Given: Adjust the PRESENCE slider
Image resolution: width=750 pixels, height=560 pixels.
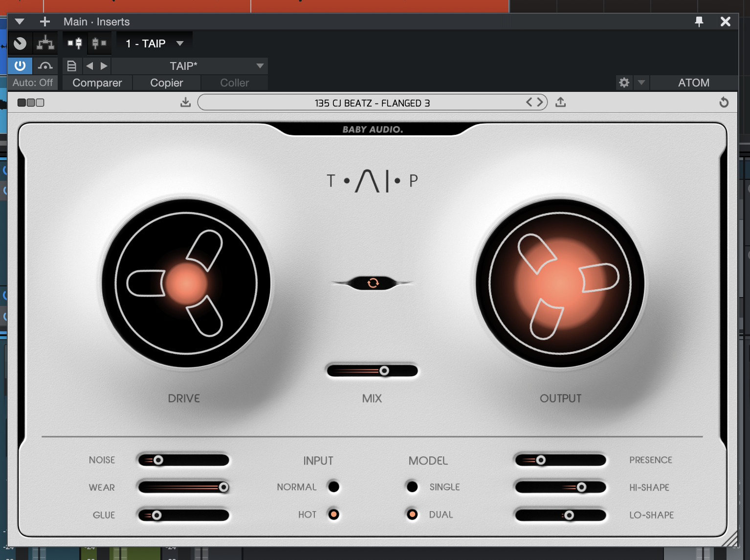Looking at the screenshot, I should click(560, 460).
